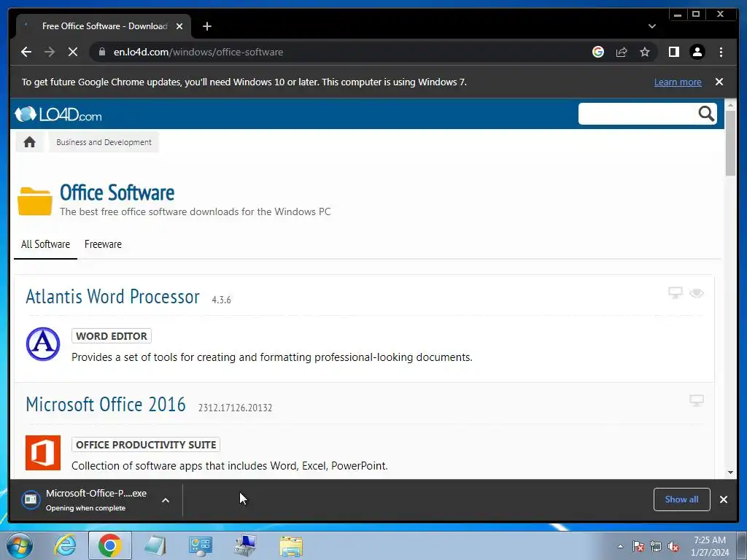
Task: Click the Atlantis version 4.3.6 text
Action: (222, 300)
